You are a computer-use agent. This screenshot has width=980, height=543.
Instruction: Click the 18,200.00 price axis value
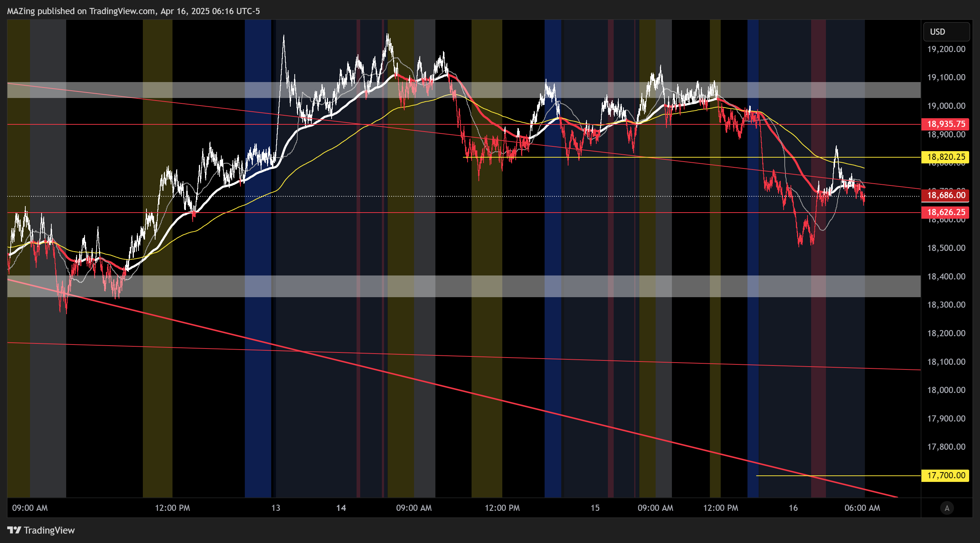(946, 333)
